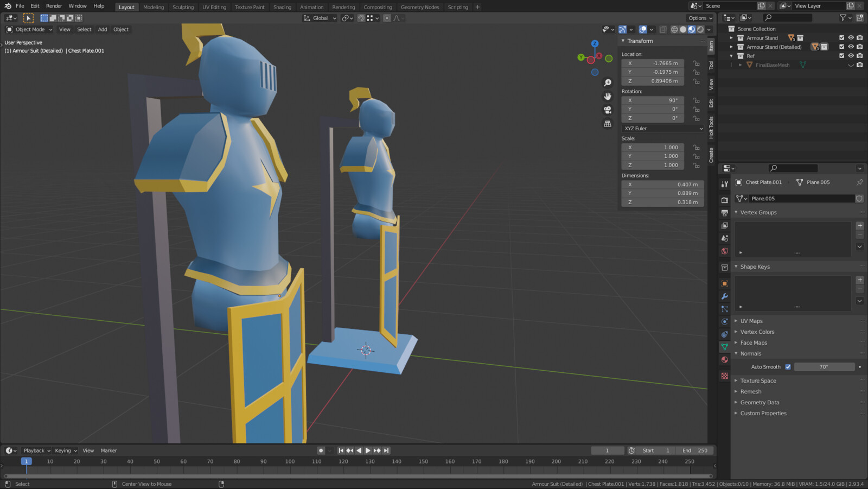
Task: Toggle X-ray mode icon
Action: (x=663, y=29)
